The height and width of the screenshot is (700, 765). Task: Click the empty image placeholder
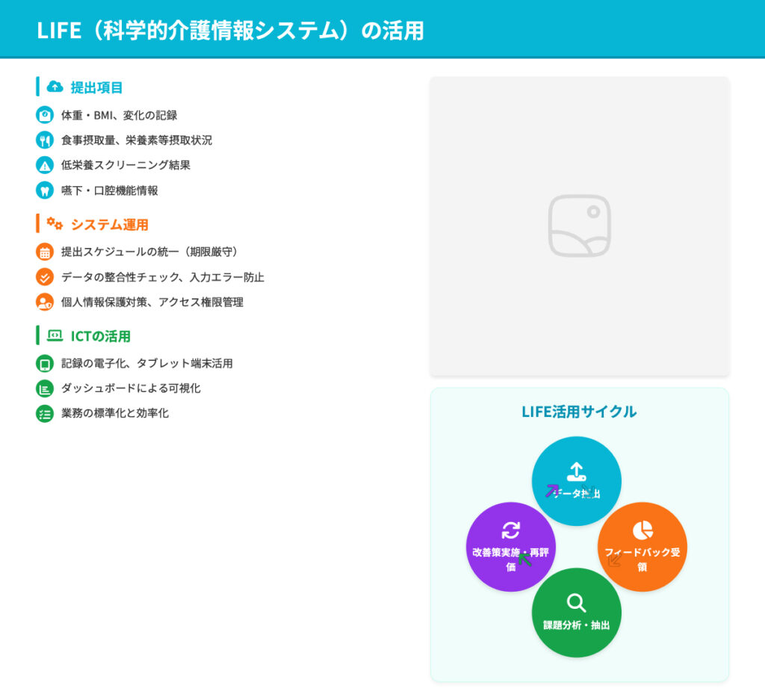point(579,226)
